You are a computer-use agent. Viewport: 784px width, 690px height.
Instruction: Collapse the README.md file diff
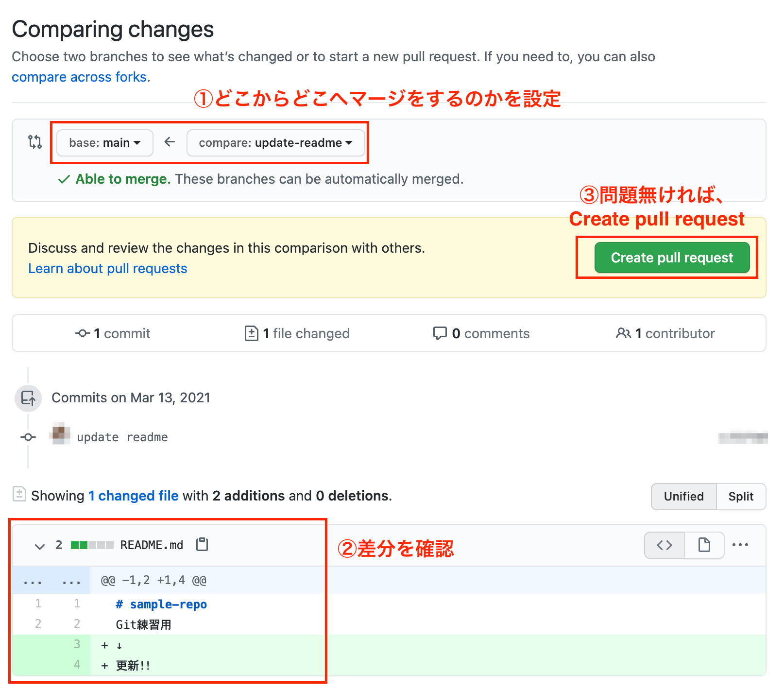pyautogui.click(x=40, y=546)
